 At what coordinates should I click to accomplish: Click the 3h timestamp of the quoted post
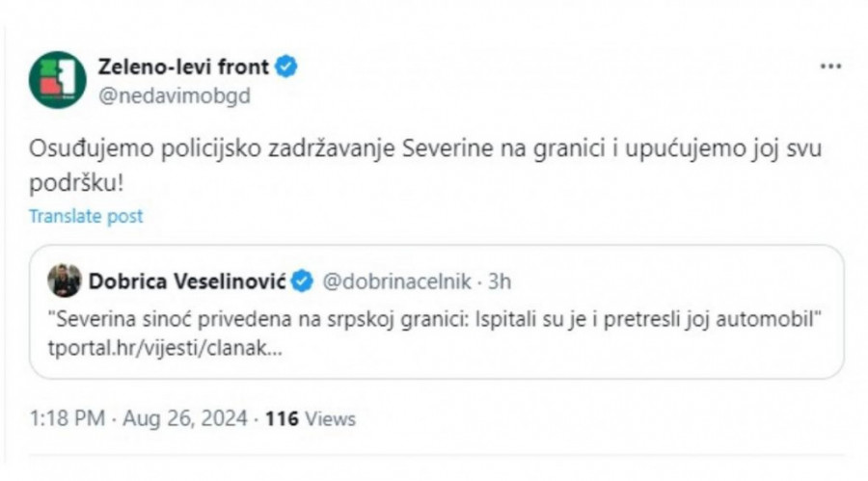click(499, 281)
